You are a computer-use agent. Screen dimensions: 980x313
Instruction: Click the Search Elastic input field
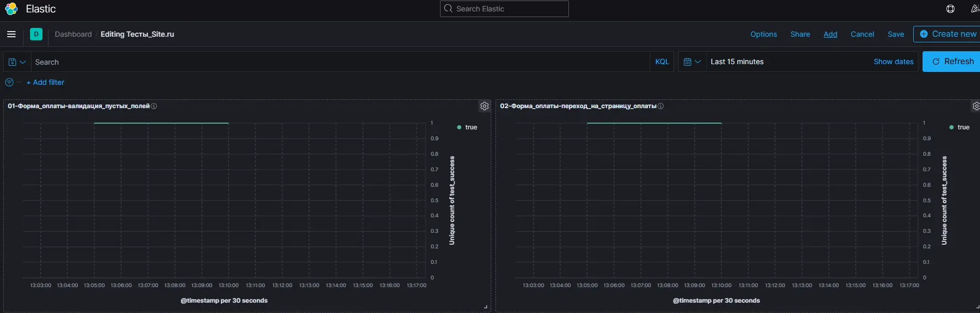[504, 9]
